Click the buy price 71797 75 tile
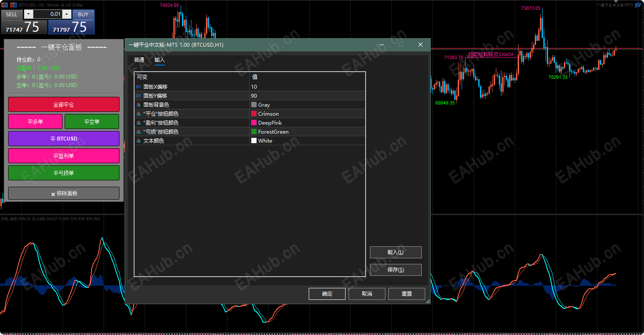This screenshot has height=335, width=644. pyautogui.click(x=71, y=27)
